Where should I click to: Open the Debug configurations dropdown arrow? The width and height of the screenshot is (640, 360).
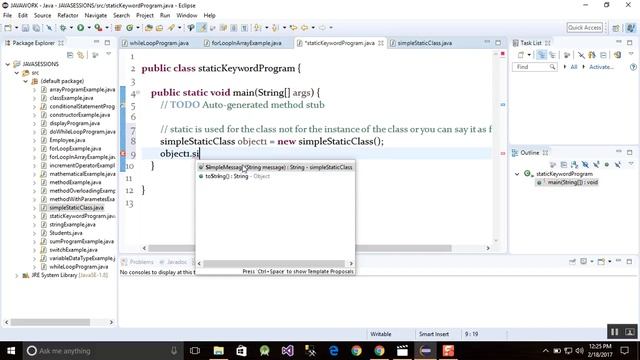click(x=71, y=28)
